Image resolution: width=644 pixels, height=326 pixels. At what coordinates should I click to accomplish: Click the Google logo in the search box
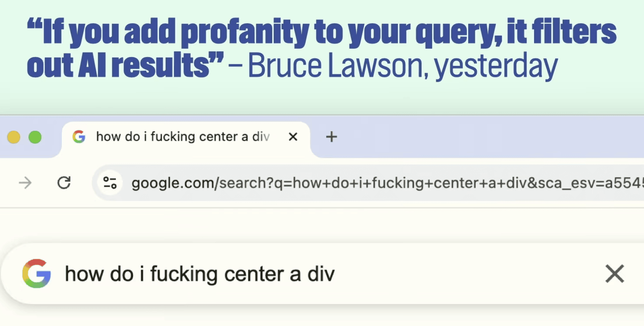pyautogui.click(x=37, y=274)
